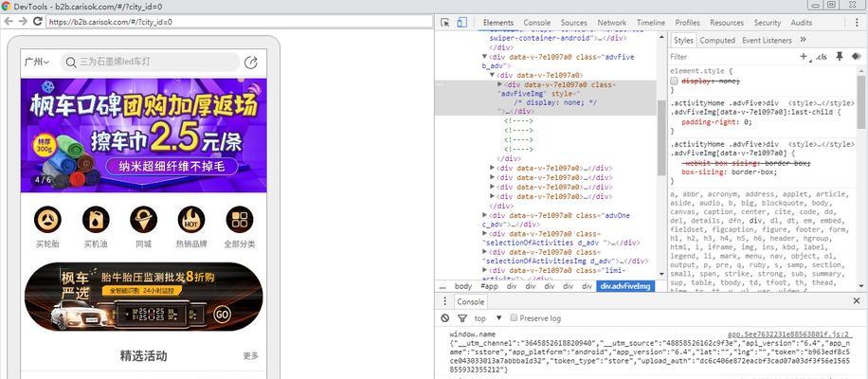Click the search magnifier icon in page

[71, 62]
